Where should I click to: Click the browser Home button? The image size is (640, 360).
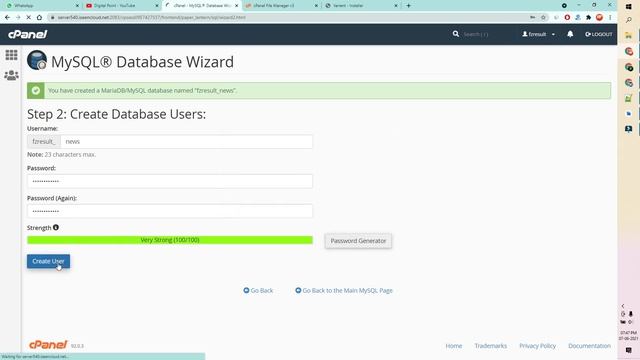point(39,17)
